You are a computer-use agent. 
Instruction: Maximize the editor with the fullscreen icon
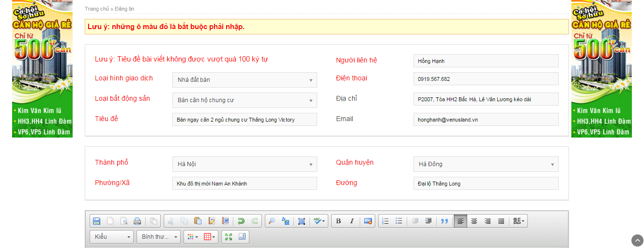229,237
